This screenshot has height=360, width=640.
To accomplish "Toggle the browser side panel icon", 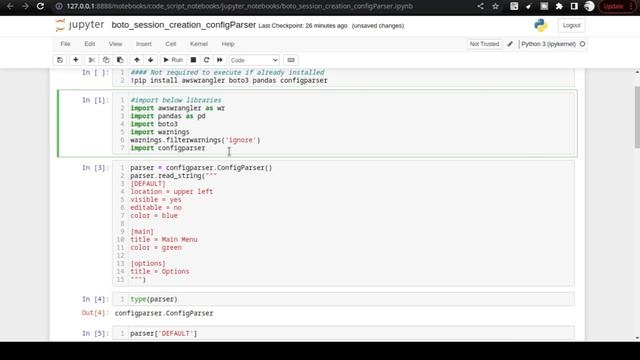I will (x=574, y=6).
